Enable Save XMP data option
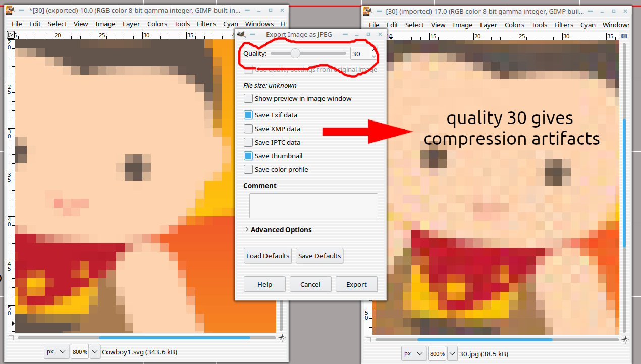Image resolution: width=641 pixels, height=364 pixels. [x=248, y=129]
